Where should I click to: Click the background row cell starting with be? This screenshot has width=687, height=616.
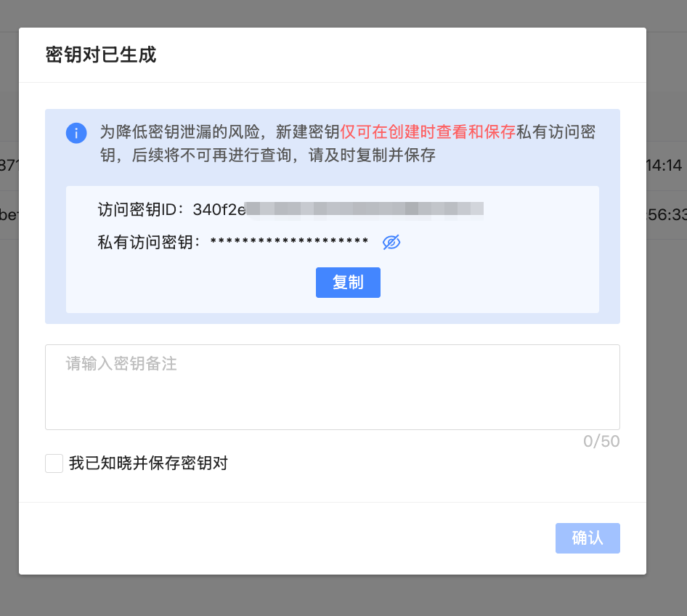pos(8,215)
